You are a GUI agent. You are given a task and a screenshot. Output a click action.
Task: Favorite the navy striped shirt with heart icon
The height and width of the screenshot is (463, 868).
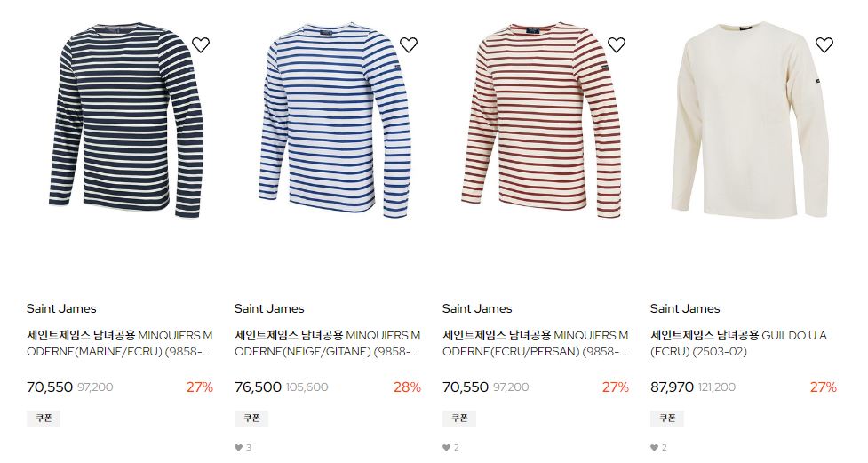pos(201,44)
